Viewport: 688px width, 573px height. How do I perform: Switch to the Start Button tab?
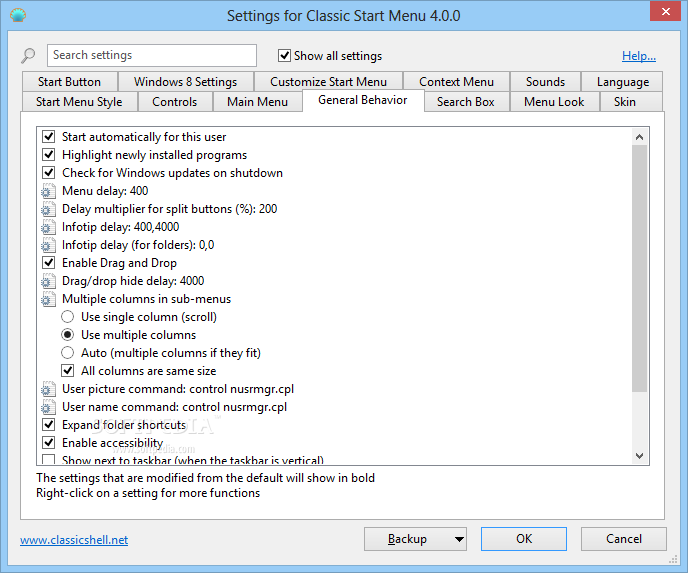(x=69, y=82)
